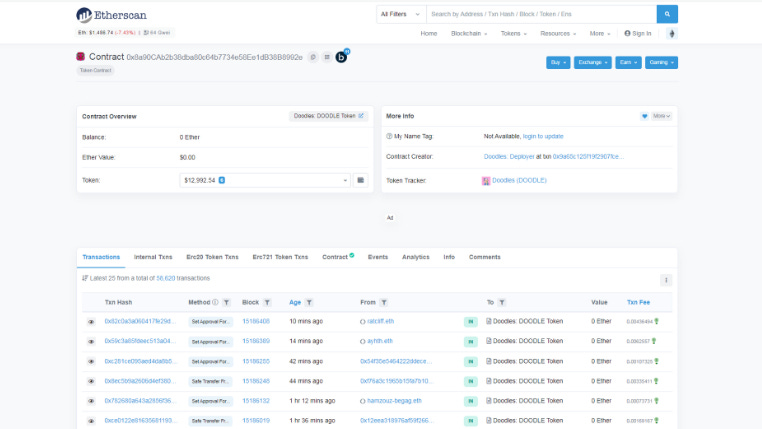This screenshot has width=762, height=429.
Task: Copy the contract address with copy icon
Action: (313, 57)
